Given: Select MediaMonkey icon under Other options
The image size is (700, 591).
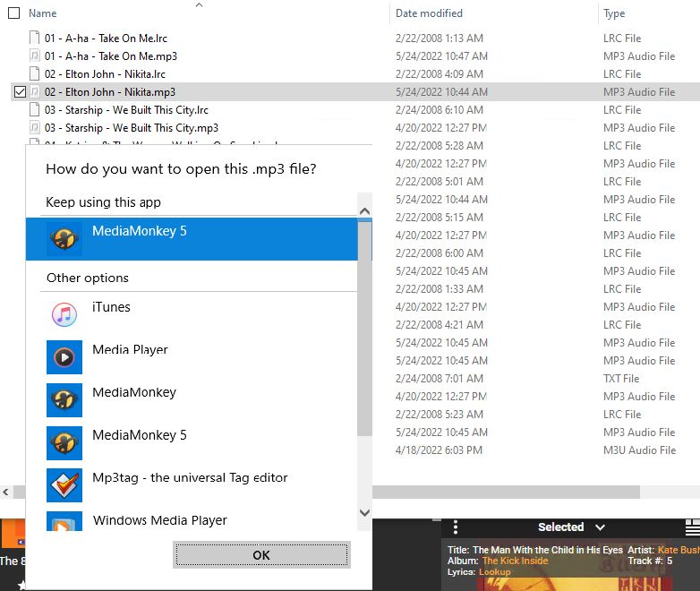Looking at the screenshot, I should click(64, 400).
